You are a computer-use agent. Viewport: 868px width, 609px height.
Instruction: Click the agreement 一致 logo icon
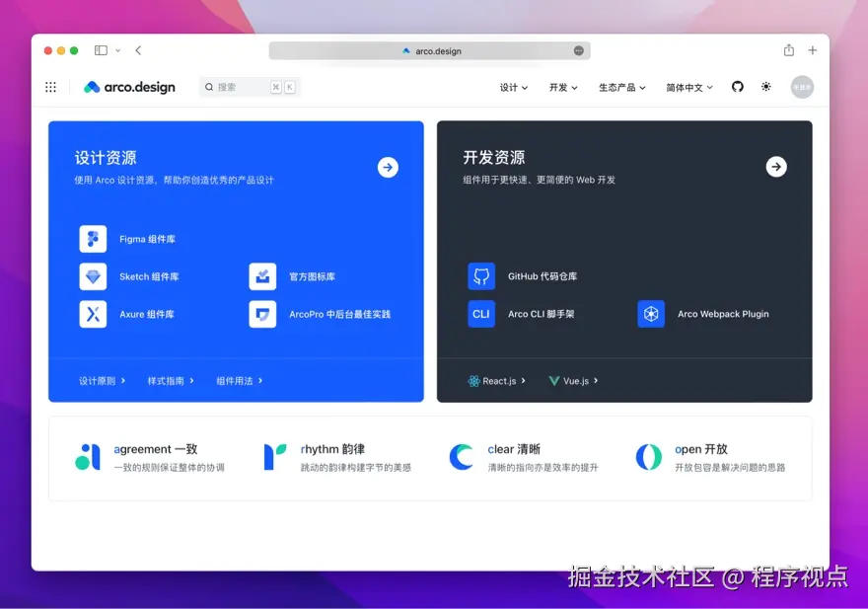pyautogui.click(x=88, y=457)
